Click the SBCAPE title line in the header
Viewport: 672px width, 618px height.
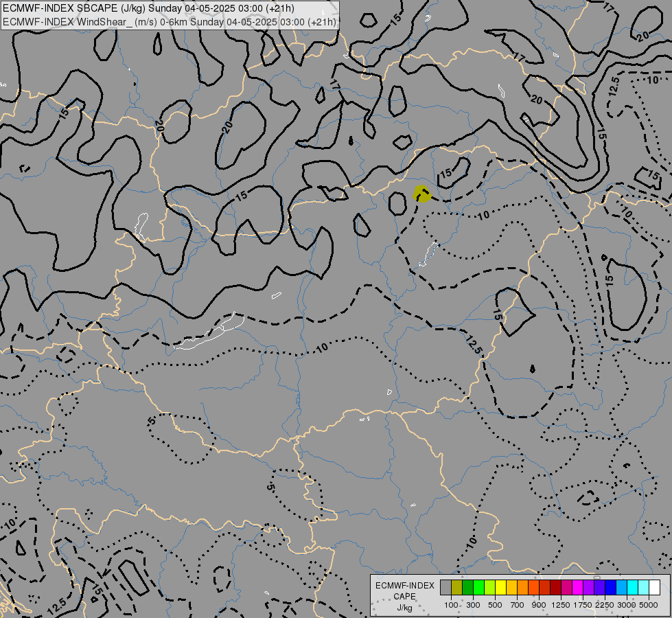[x=148, y=8]
